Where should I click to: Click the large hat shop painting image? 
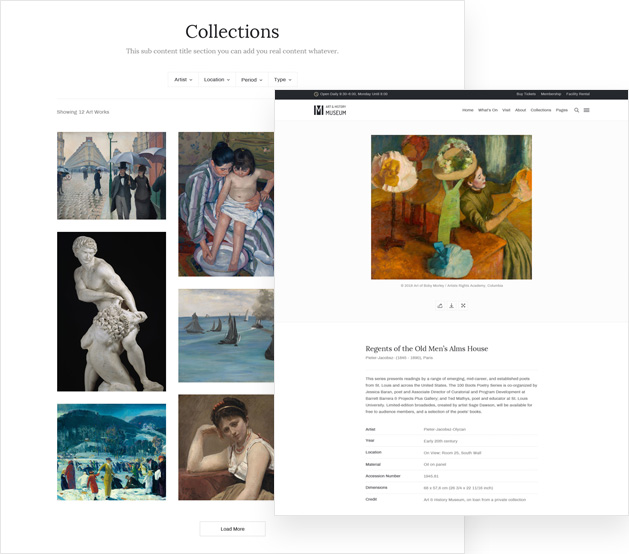(x=451, y=207)
